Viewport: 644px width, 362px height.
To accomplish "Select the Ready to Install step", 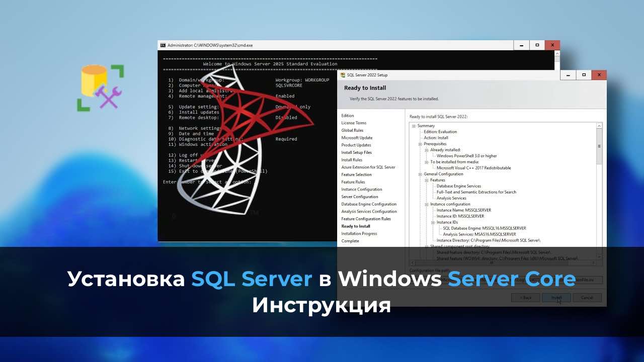I will [x=356, y=226].
